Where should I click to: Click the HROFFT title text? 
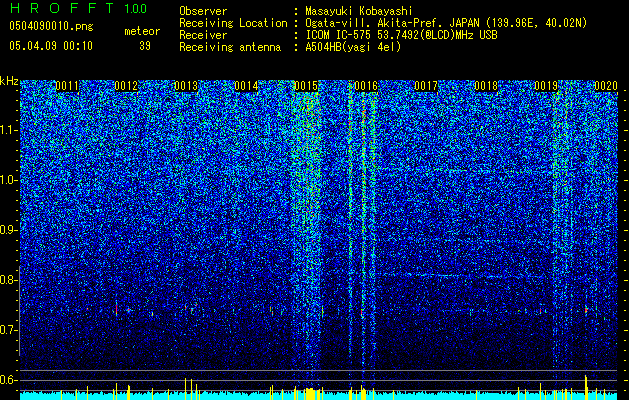[62, 8]
